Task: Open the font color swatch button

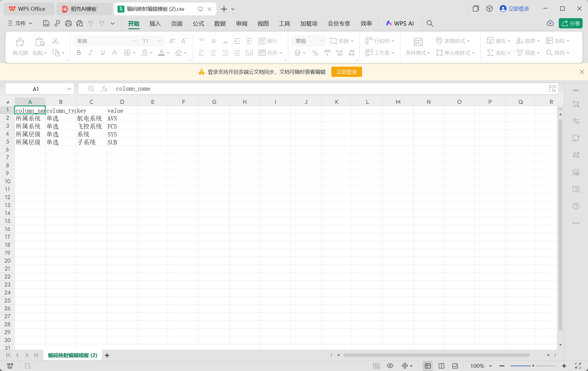Action: (x=162, y=53)
